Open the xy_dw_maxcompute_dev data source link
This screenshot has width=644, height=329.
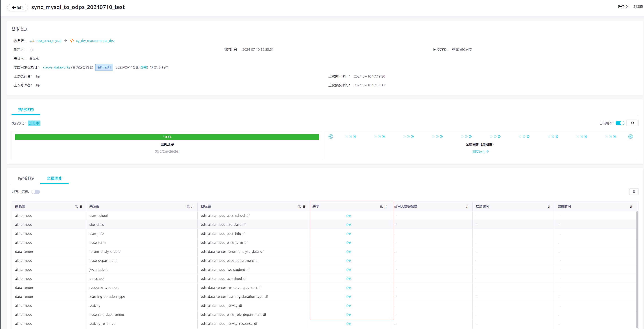coord(95,41)
